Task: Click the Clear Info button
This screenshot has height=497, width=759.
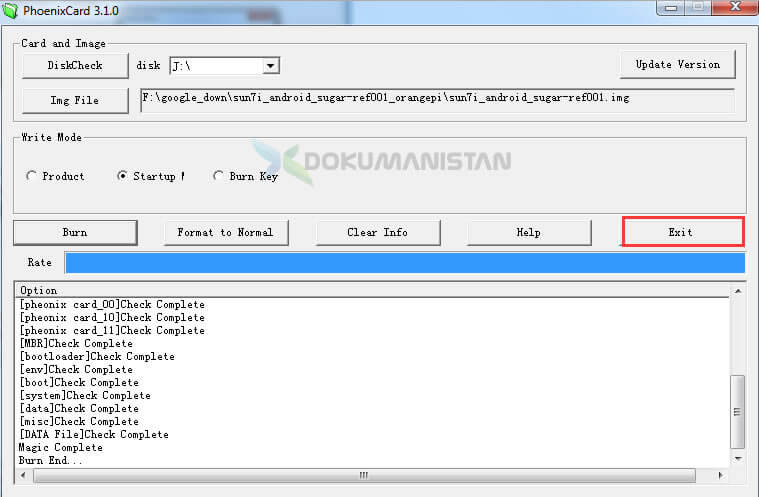Action: (x=378, y=233)
